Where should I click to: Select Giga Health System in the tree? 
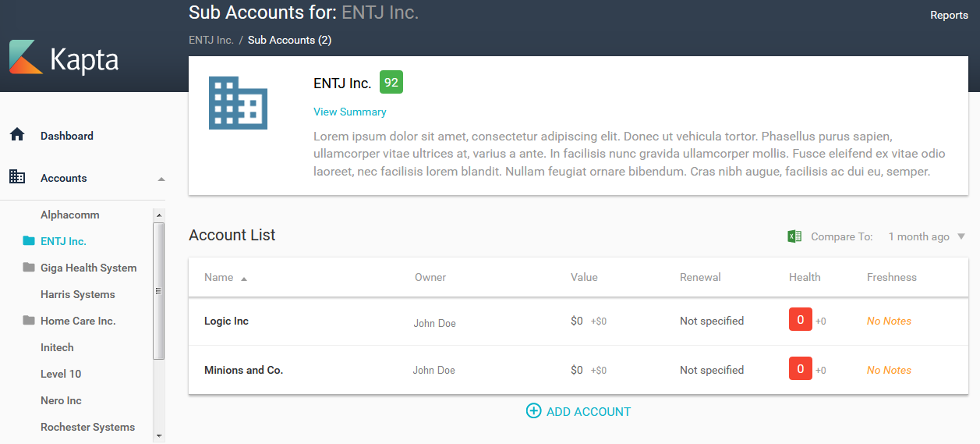89,268
